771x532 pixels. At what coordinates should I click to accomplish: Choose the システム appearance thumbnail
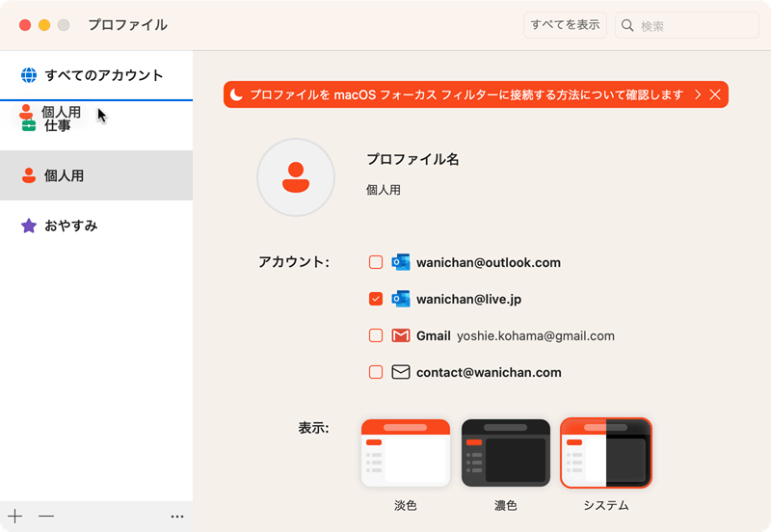click(606, 453)
